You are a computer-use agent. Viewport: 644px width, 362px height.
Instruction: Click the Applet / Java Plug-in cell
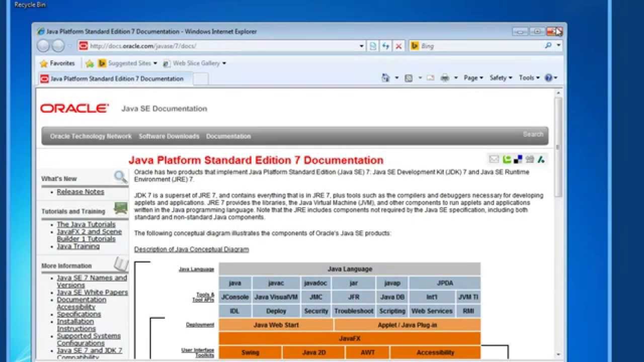click(408, 325)
